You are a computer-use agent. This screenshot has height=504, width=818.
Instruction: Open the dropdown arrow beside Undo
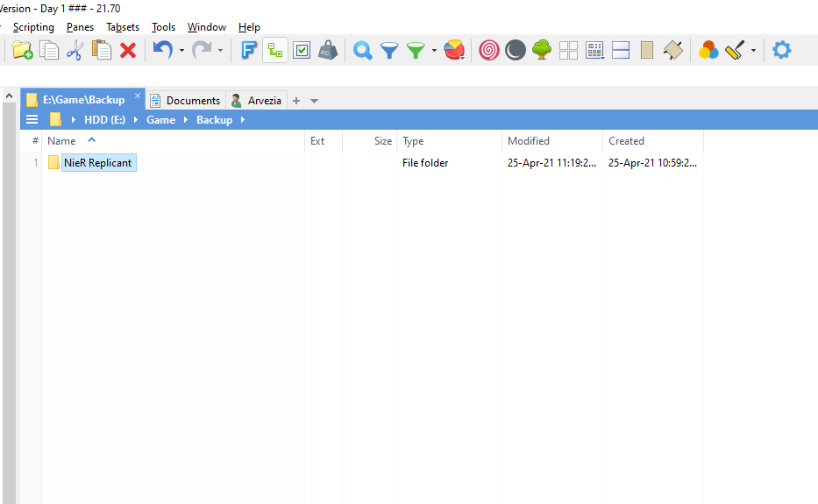click(x=181, y=51)
